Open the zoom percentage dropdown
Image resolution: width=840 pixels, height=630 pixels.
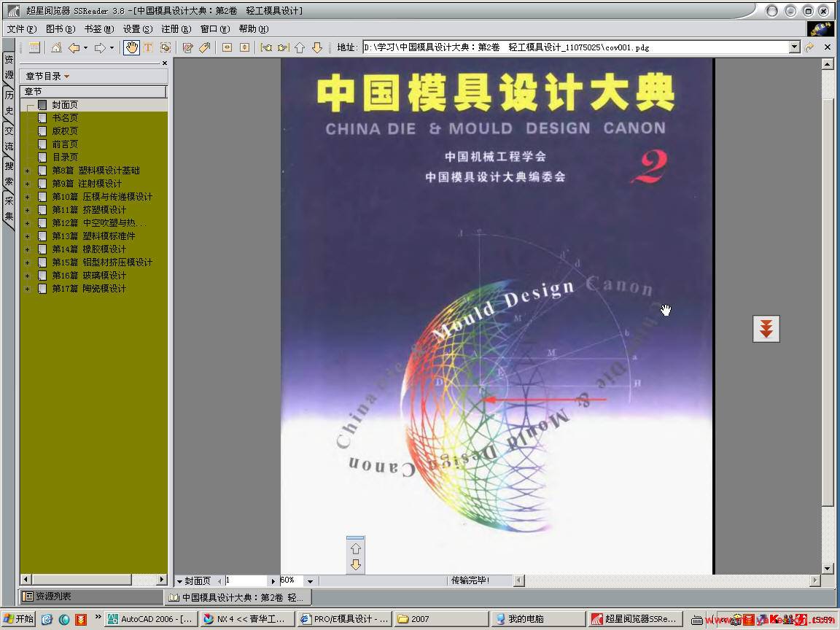pos(310,581)
